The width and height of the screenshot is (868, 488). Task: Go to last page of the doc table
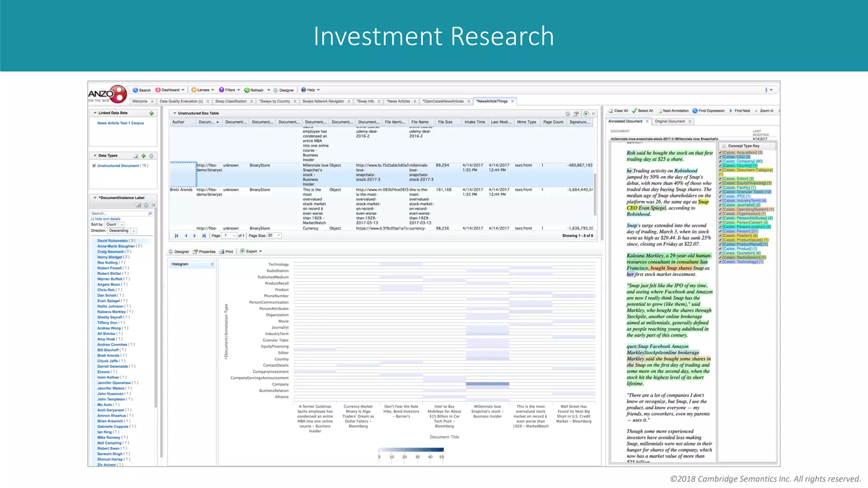click(x=204, y=236)
